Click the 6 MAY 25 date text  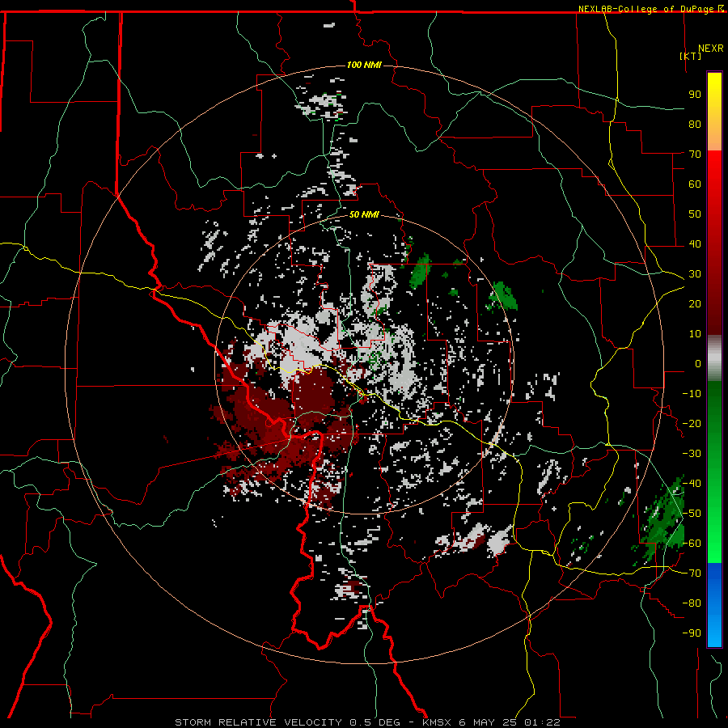coord(488,722)
